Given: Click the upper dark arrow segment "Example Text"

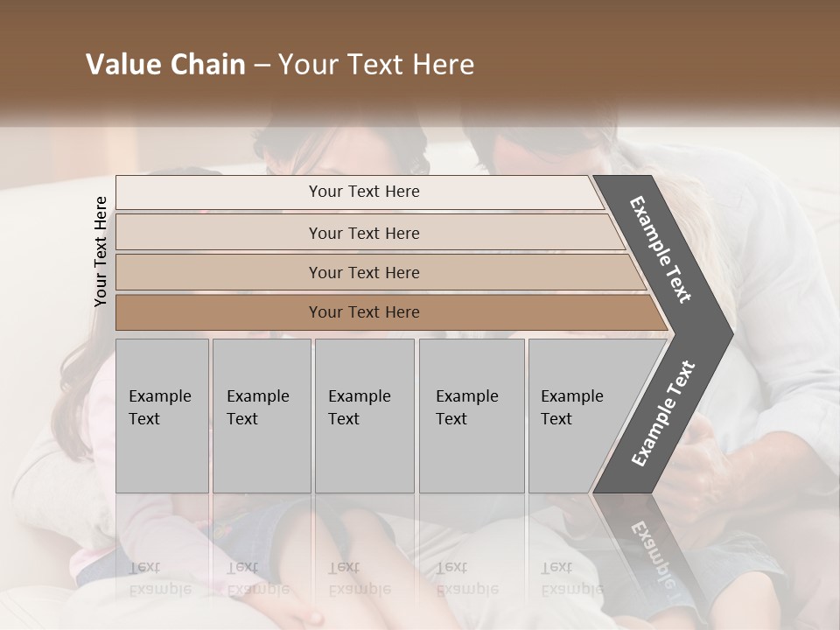Looking at the screenshot, I should pyautogui.click(x=661, y=249).
